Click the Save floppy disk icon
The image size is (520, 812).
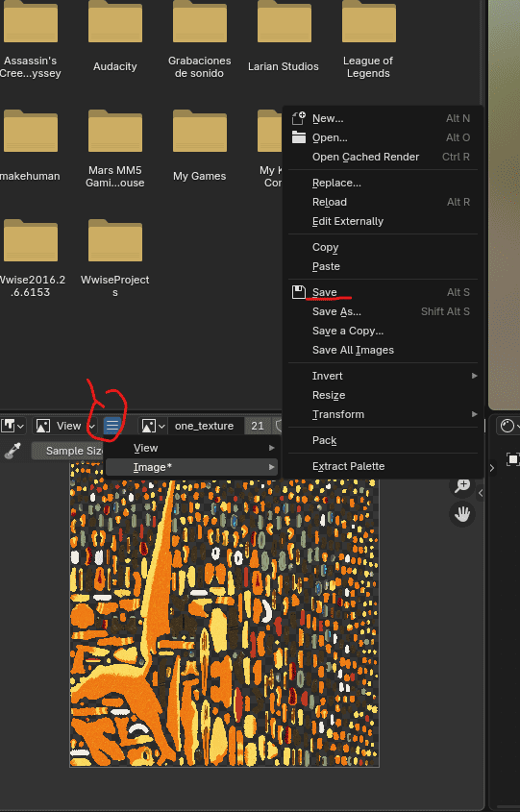coord(299,292)
